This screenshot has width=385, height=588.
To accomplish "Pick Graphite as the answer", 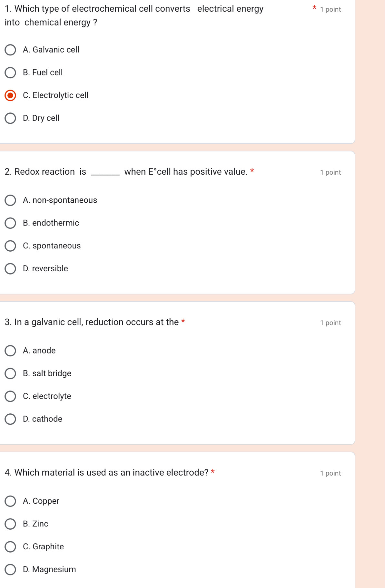I will click(10, 547).
